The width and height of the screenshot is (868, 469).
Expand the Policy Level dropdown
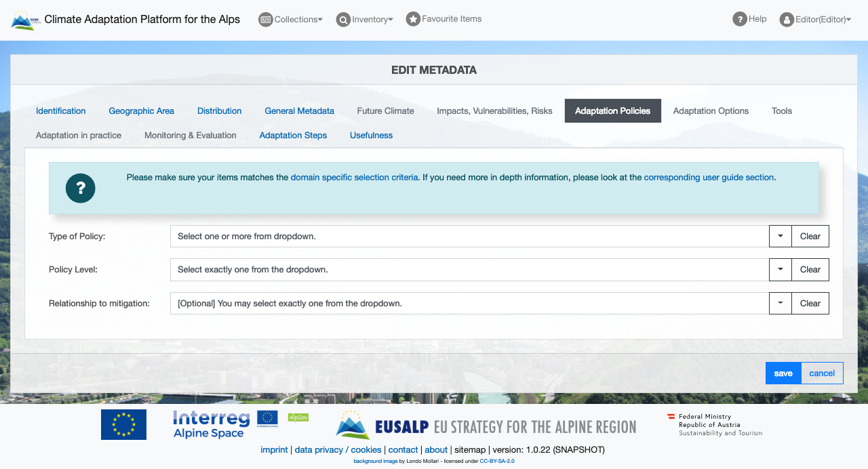(x=780, y=269)
